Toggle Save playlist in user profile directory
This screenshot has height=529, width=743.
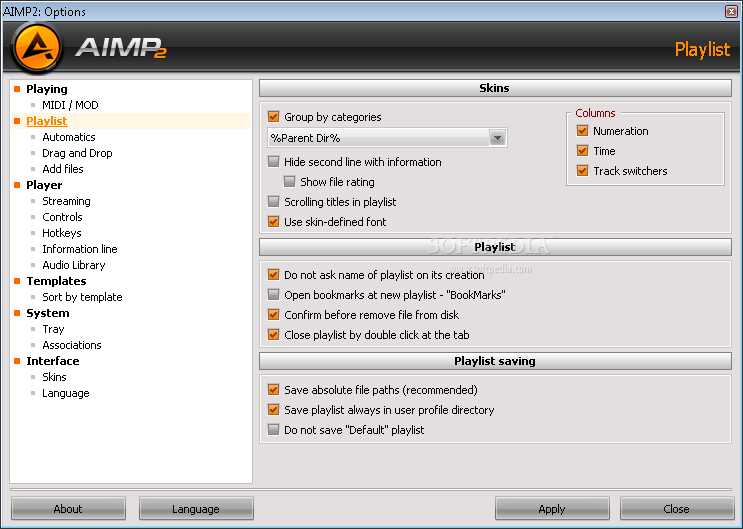(273, 410)
